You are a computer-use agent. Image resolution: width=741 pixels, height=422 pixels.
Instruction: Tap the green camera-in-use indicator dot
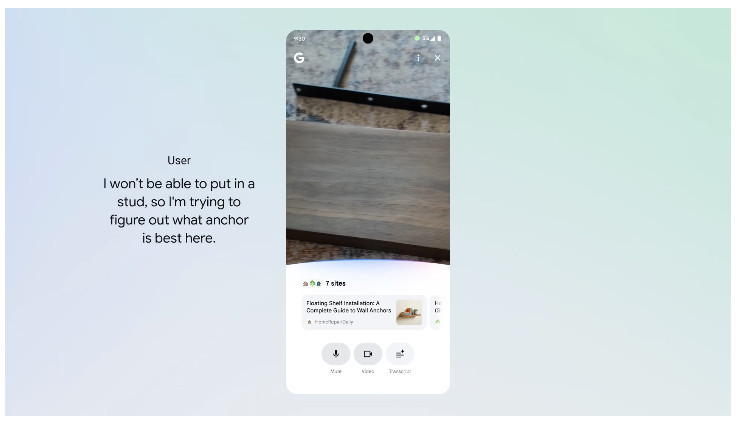click(x=417, y=38)
